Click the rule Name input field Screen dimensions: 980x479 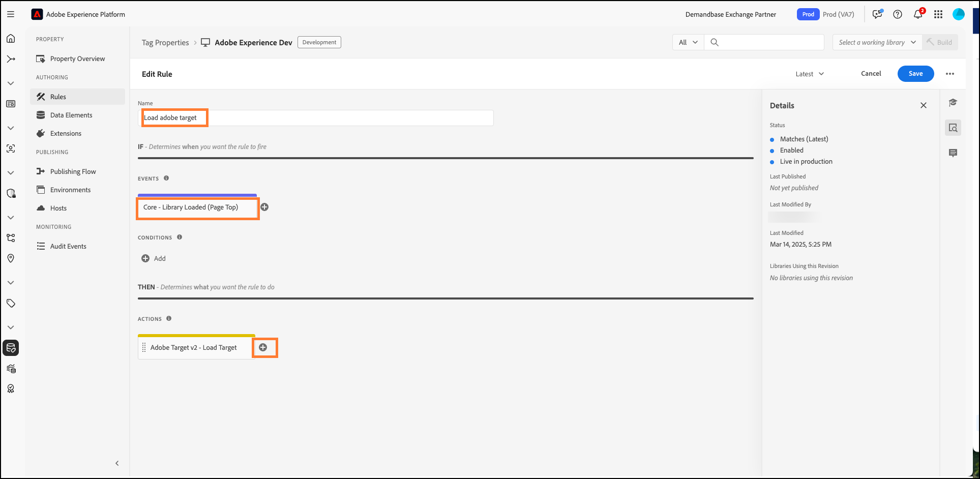coord(346,118)
